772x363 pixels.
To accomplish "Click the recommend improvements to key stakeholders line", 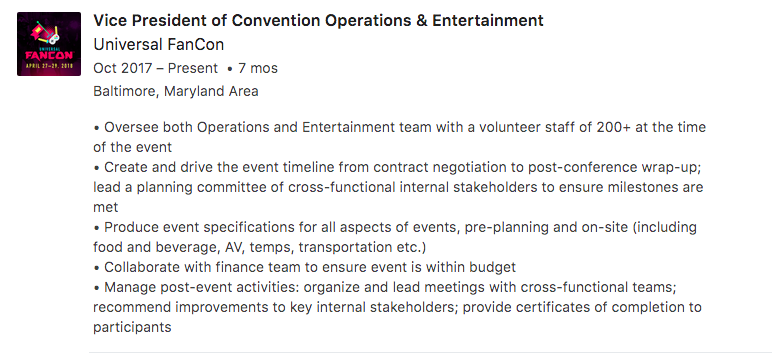I will tap(397, 307).
